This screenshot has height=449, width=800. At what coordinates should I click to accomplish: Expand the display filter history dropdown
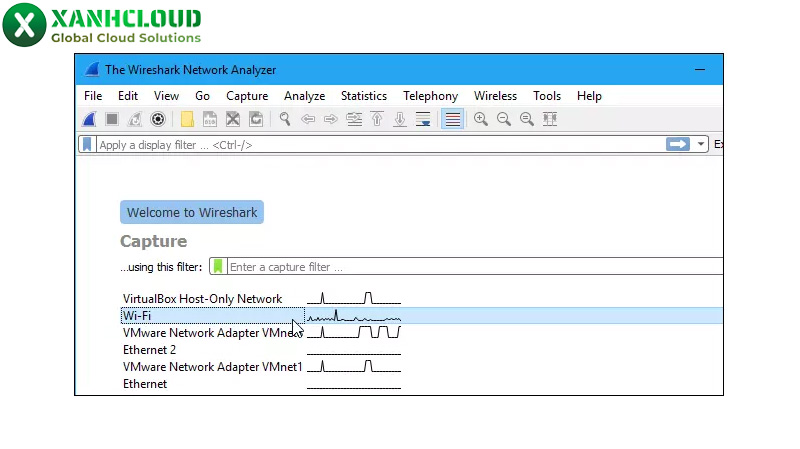pyautogui.click(x=702, y=145)
